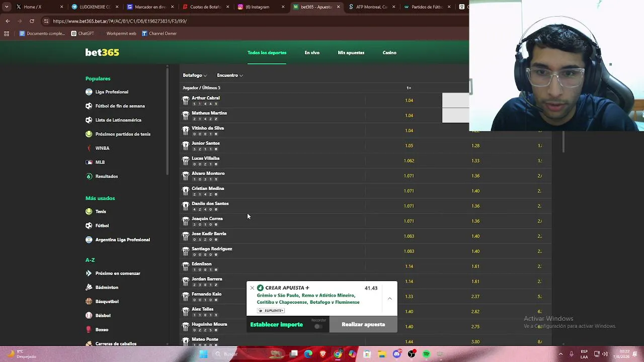Screen dimensions: 644x362
Task: Click the Tenis ball icon under Más usados
Action: (89, 212)
